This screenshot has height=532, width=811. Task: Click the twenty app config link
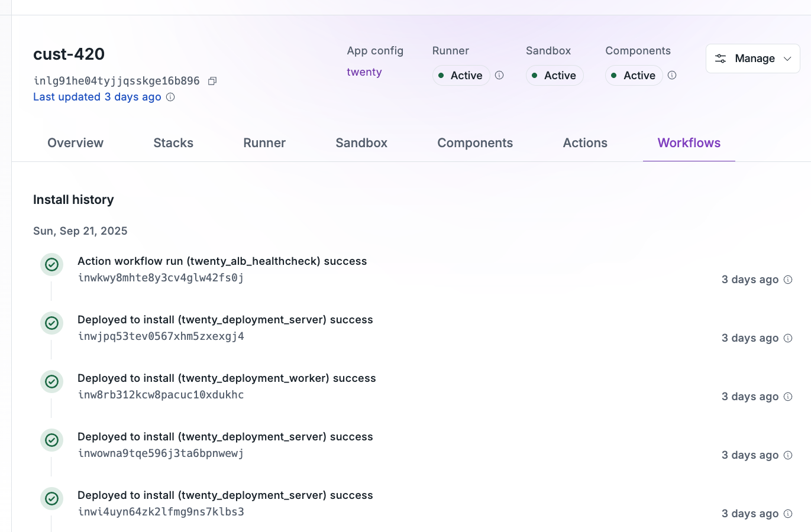(364, 72)
